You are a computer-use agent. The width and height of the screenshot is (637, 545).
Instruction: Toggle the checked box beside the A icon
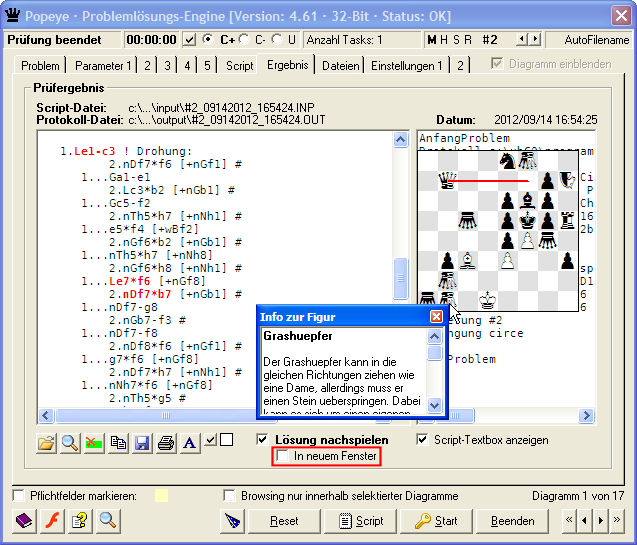click(210, 439)
